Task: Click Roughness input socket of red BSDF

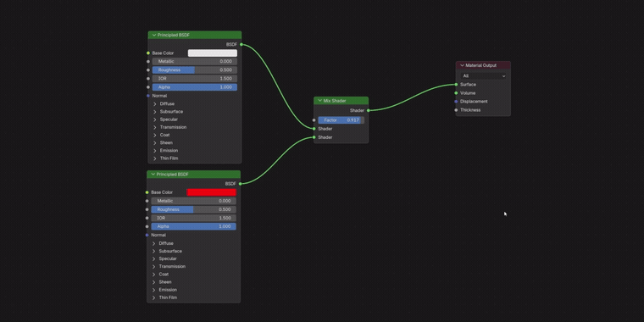Action: [x=147, y=209]
